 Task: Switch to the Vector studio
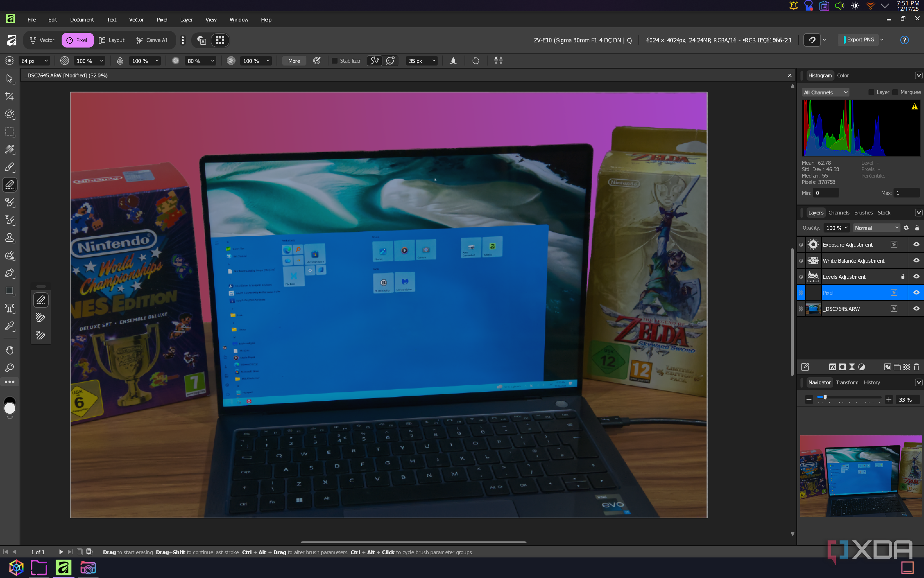coord(42,40)
